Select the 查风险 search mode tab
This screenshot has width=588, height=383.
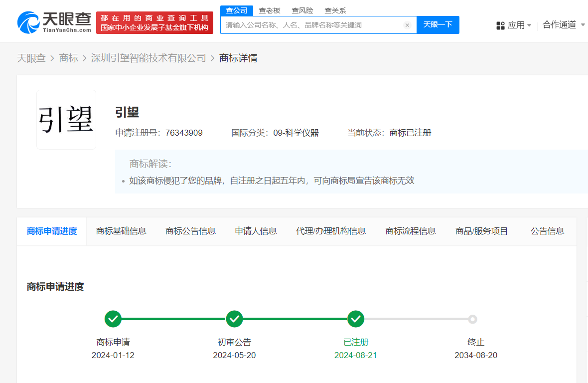pos(302,10)
